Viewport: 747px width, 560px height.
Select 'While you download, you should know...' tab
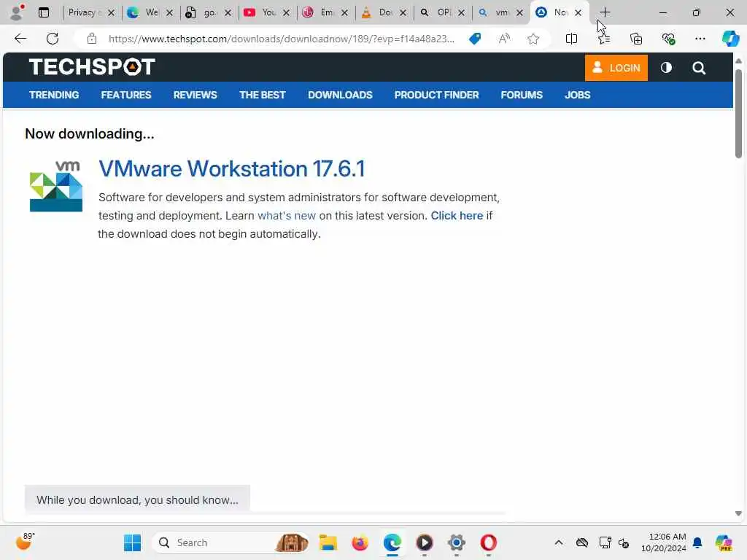(137, 499)
